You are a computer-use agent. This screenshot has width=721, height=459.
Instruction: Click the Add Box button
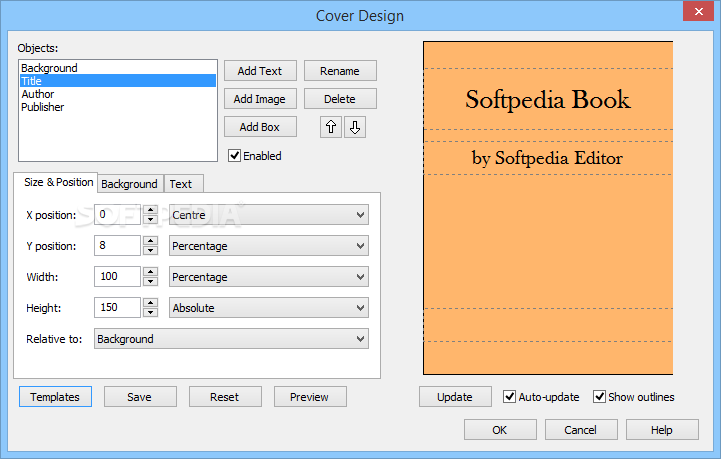pyautogui.click(x=260, y=127)
